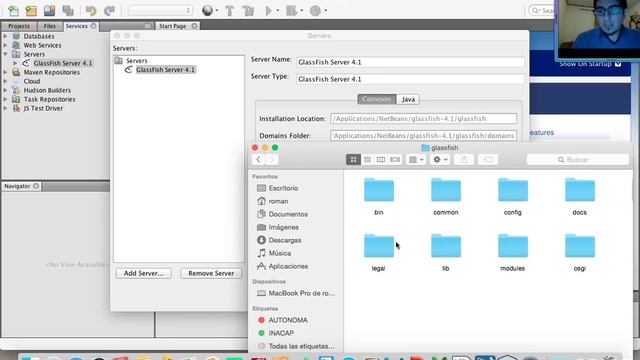Select the legal folder icon
Image resolution: width=640 pixels, height=360 pixels.
[x=379, y=246]
